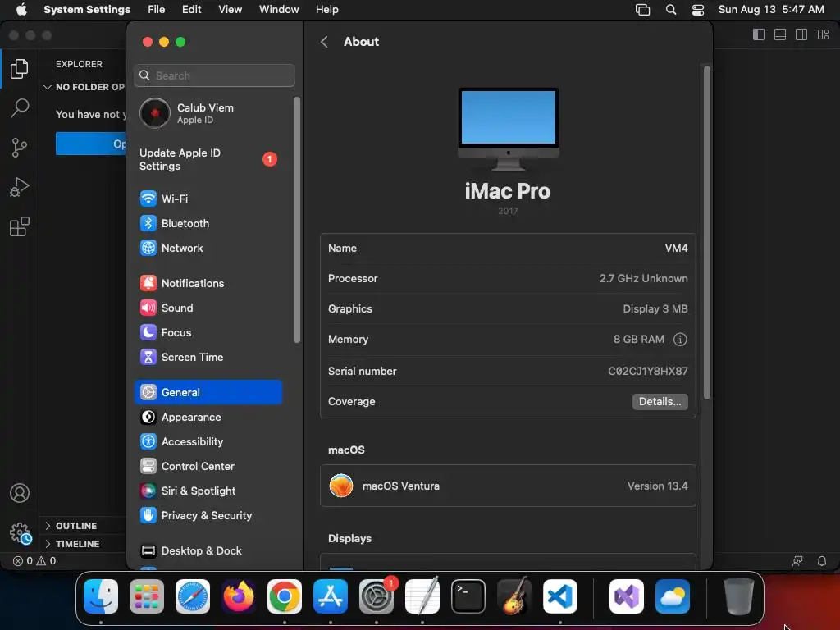Open Finder from the Dock
840x630 pixels.
coord(101,596)
